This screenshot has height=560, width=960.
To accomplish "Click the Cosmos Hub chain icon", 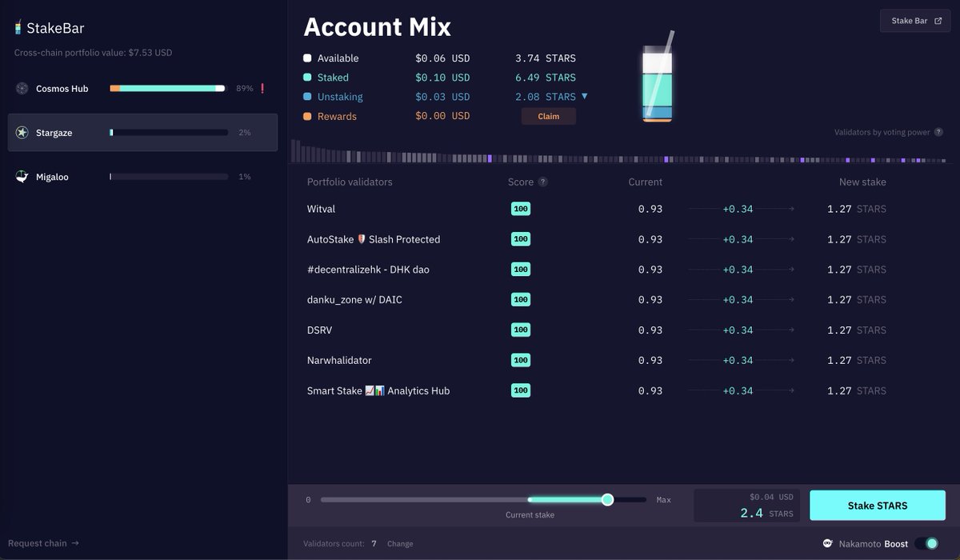I will [22, 89].
